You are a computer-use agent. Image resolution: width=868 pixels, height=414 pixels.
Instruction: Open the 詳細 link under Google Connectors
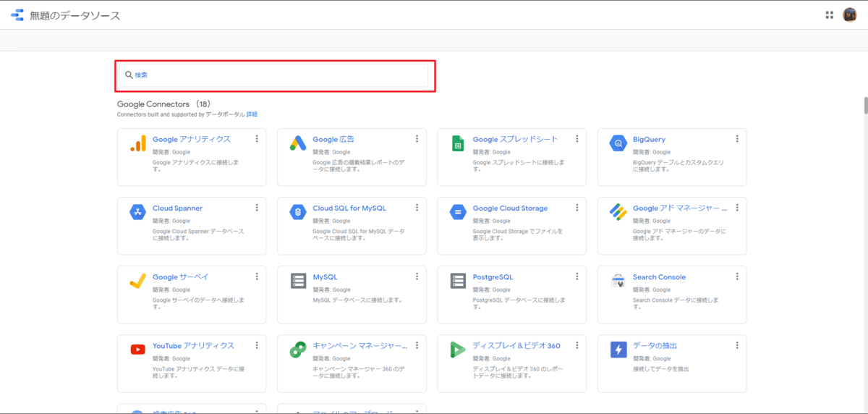point(252,114)
